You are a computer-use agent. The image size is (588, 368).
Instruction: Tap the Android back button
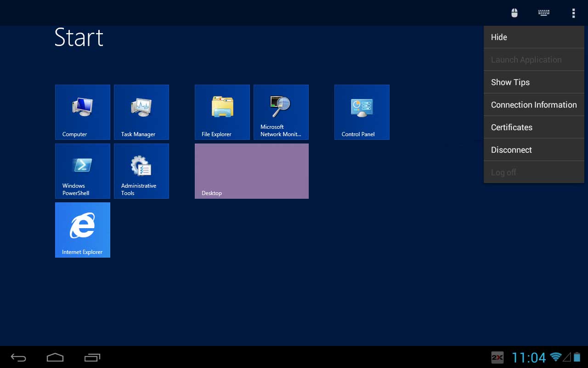18,357
